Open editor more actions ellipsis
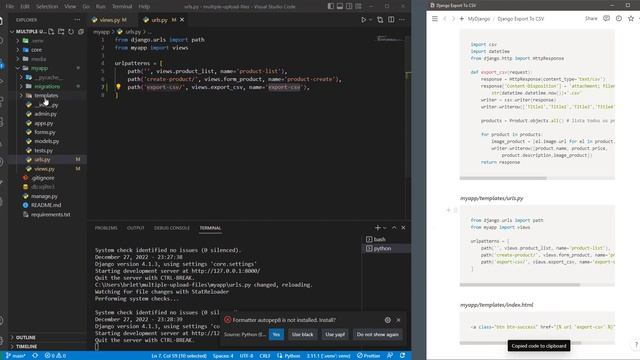 [x=402, y=20]
